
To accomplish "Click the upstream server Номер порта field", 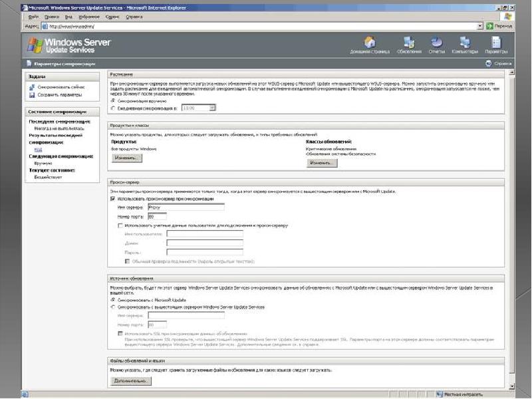I will [157, 325].
